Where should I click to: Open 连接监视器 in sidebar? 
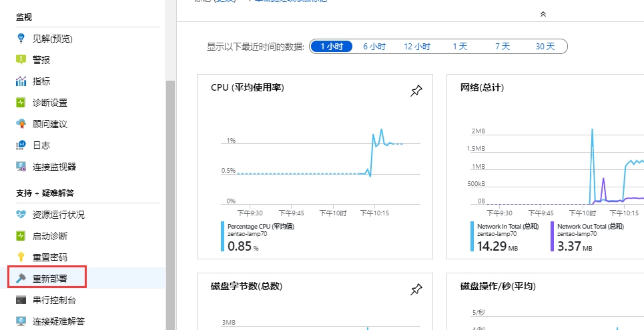54,167
